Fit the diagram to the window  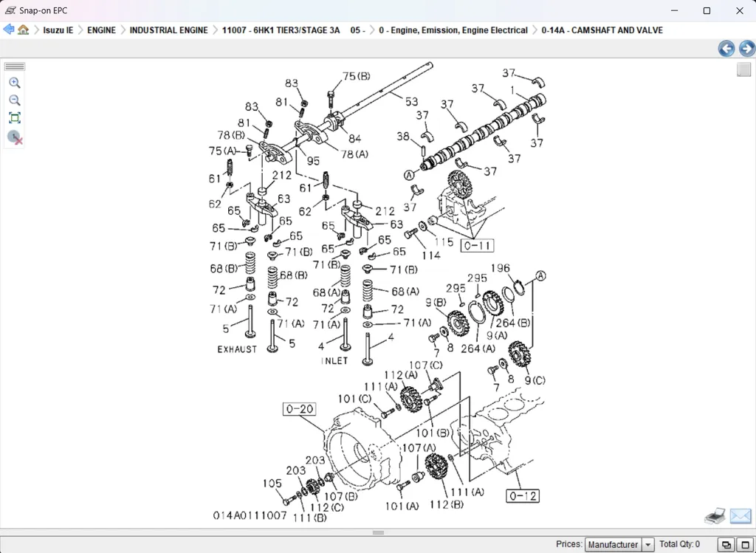pos(14,118)
